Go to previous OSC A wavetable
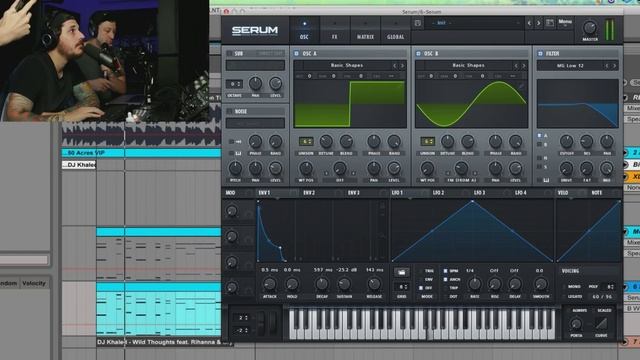This screenshot has width=640, height=360. (394, 66)
